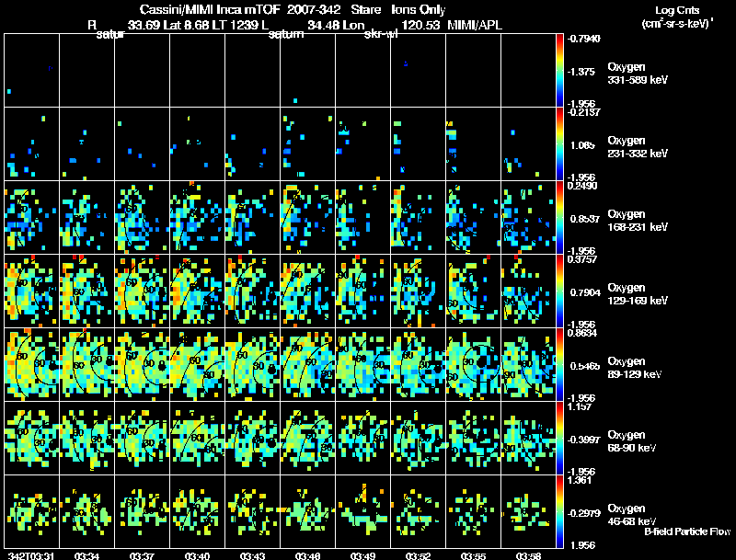Click the 03:49 time axis label
Screen dimensions: 736x560
pyautogui.click(x=362, y=556)
